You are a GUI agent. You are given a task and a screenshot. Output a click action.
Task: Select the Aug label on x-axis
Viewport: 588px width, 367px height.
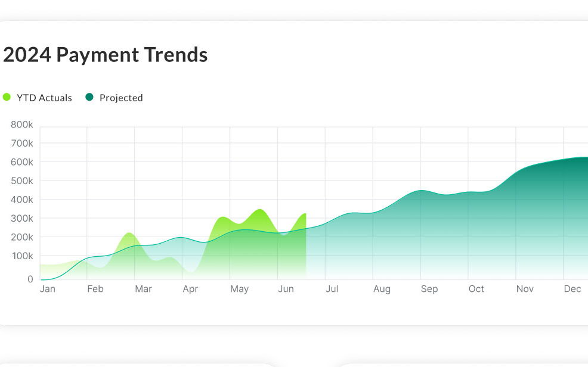[382, 289]
